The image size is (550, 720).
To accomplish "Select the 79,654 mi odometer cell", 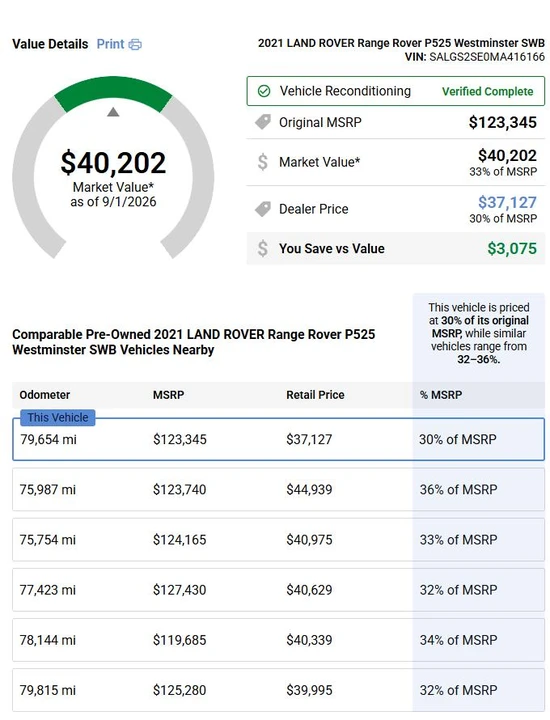I will click(x=48, y=439).
